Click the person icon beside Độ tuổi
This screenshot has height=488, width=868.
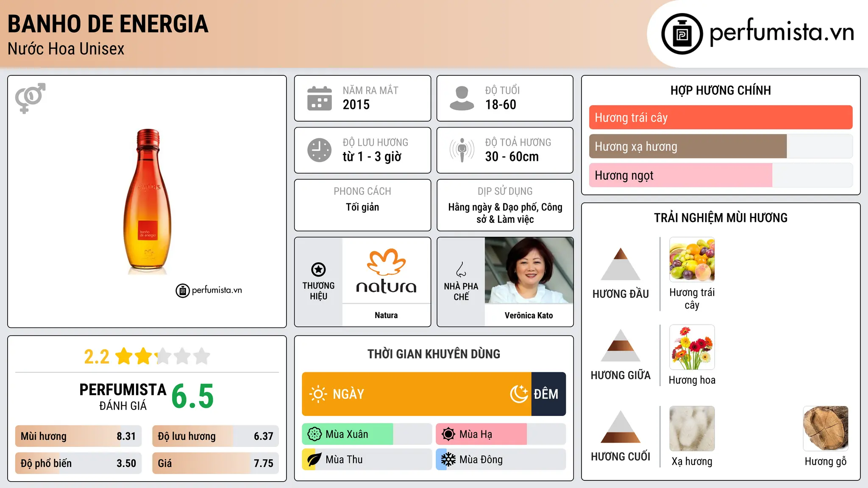click(462, 98)
